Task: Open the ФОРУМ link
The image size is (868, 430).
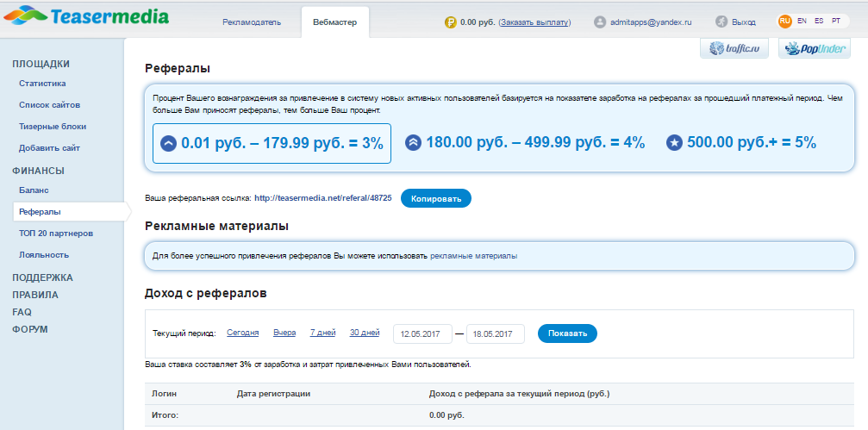Action: [x=30, y=329]
